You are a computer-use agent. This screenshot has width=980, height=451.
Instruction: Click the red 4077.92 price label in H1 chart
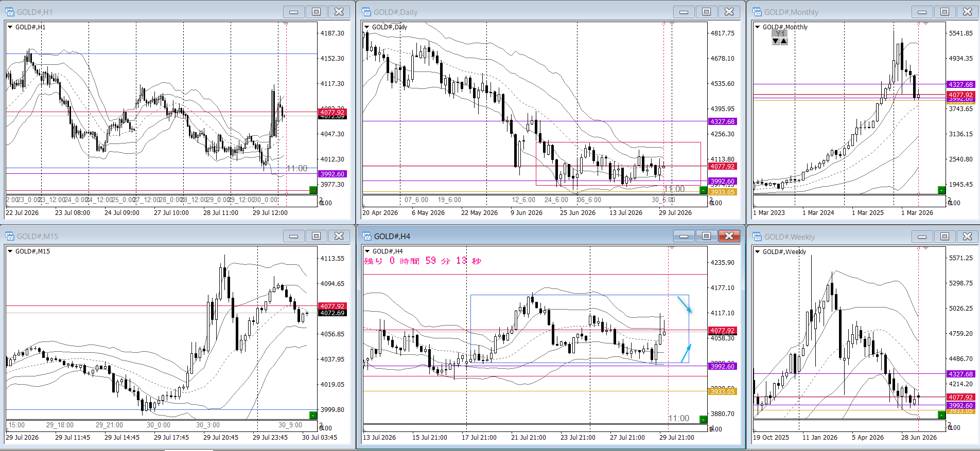(332, 112)
